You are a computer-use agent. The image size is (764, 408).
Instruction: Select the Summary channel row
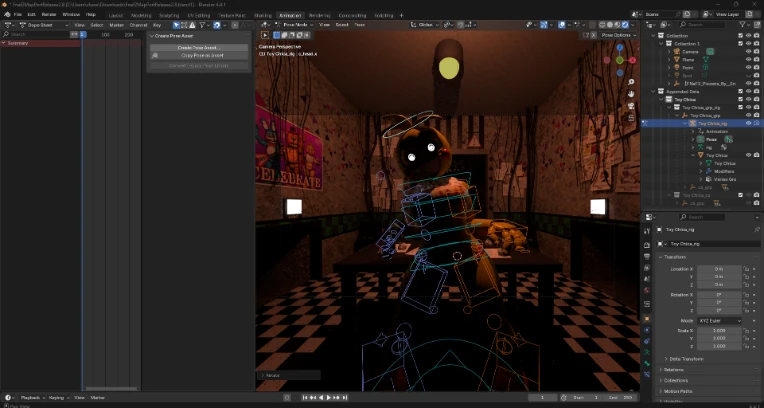[x=40, y=43]
